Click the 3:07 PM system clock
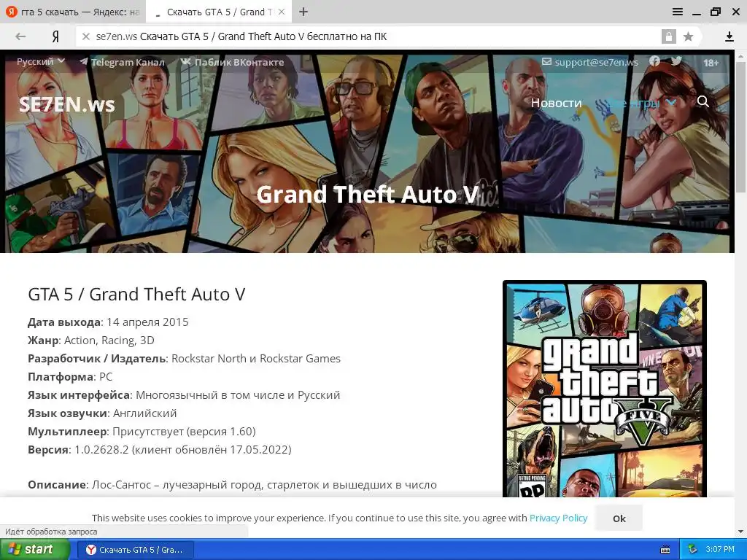 (x=720, y=550)
